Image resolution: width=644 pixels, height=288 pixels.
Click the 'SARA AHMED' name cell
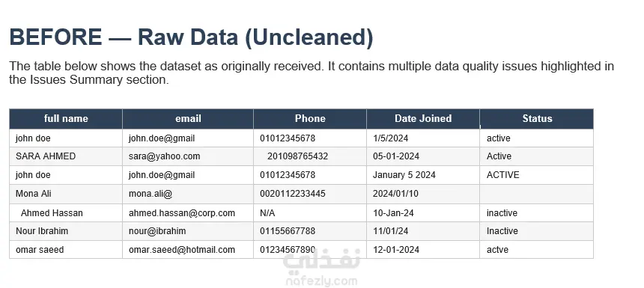(x=66, y=156)
